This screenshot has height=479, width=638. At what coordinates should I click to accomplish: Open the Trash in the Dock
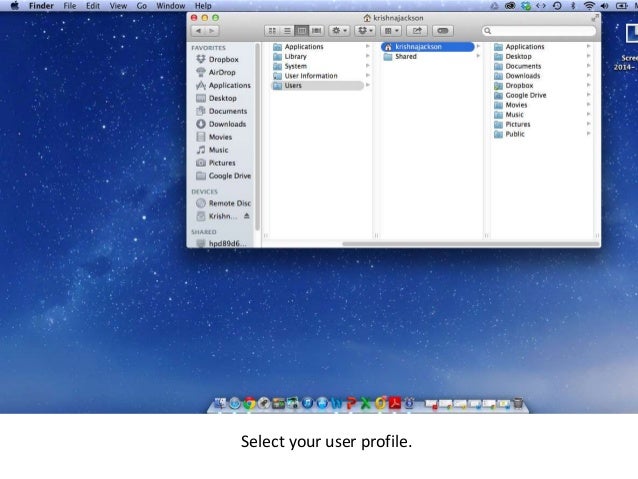(x=518, y=403)
